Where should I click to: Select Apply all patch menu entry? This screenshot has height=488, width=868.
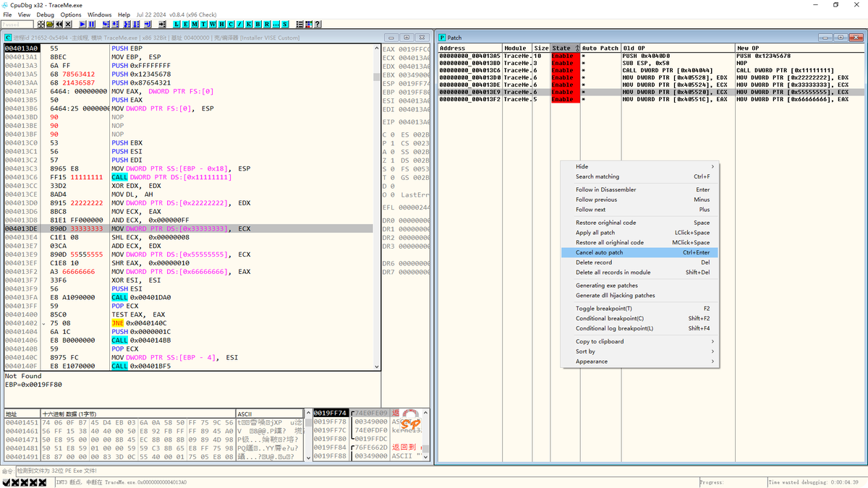pos(639,233)
